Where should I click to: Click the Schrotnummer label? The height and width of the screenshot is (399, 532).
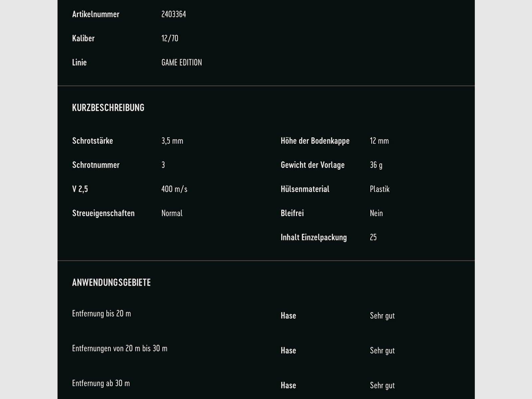(x=96, y=165)
